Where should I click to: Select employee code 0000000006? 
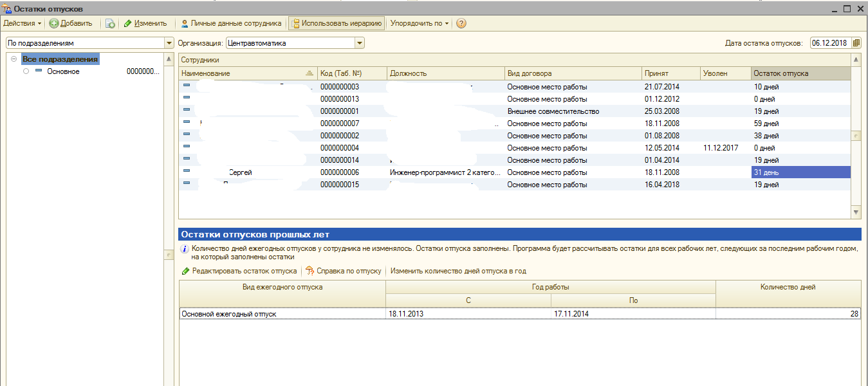(340, 172)
